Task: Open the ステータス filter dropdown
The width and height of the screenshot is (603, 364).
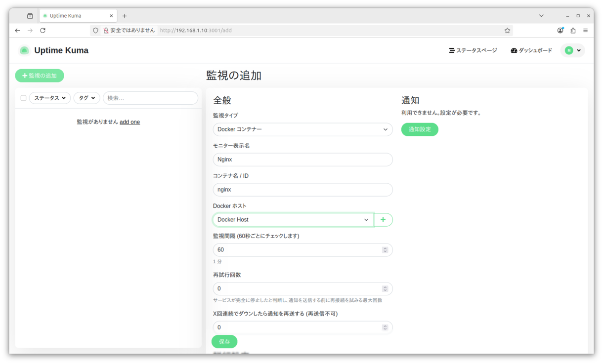Action: click(x=50, y=98)
